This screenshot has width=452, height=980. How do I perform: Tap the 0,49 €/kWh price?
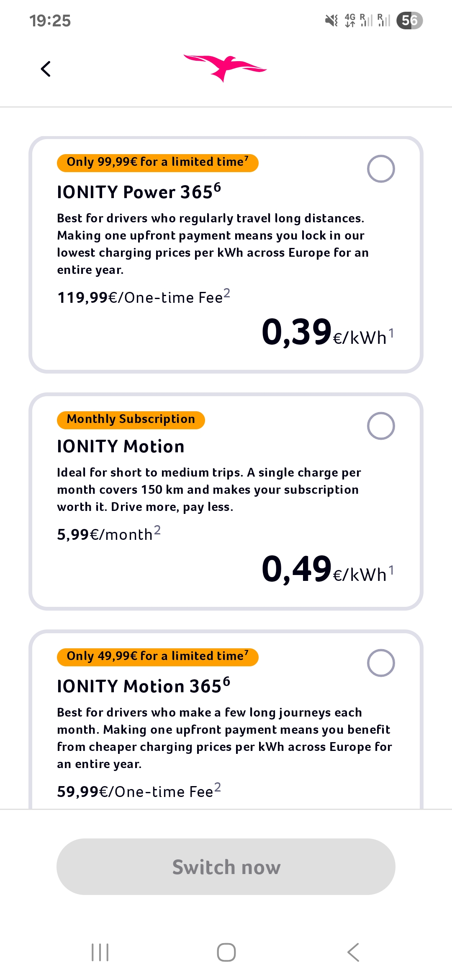click(327, 570)
